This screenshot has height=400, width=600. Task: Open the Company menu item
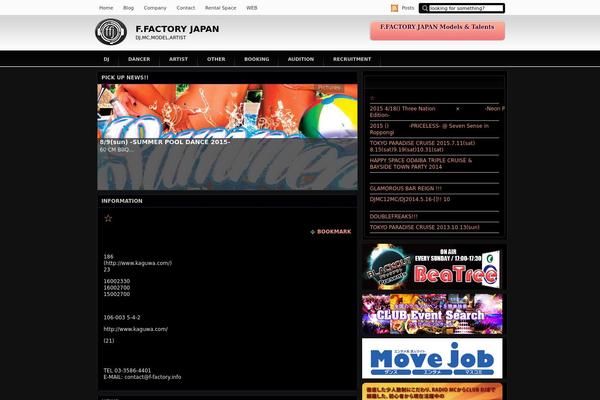pyautogui.click(x=155, y=8)
